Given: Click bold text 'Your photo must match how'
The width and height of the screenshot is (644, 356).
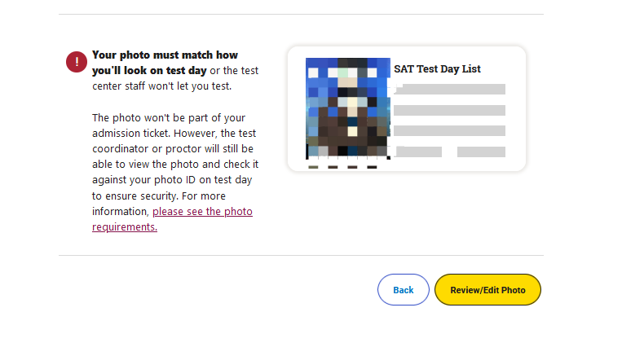Looking at the screenshot, I should [x=165, y=55].
